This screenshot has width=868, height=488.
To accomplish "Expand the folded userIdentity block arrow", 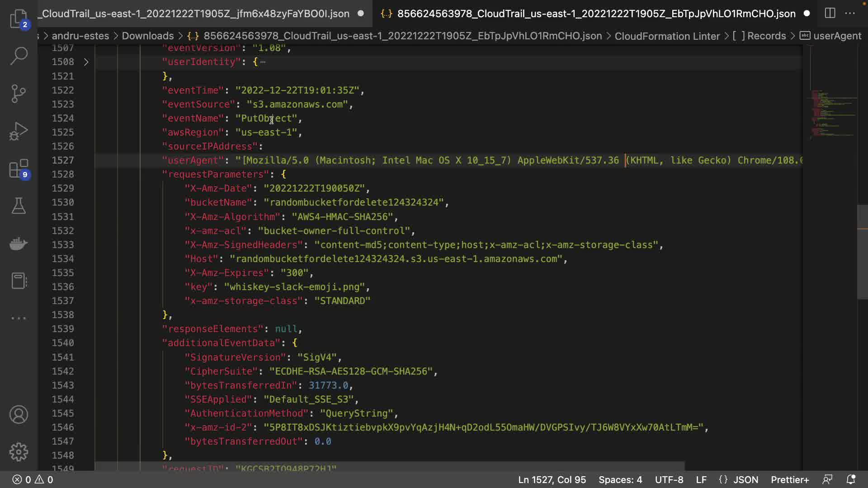I will point(86,62).
